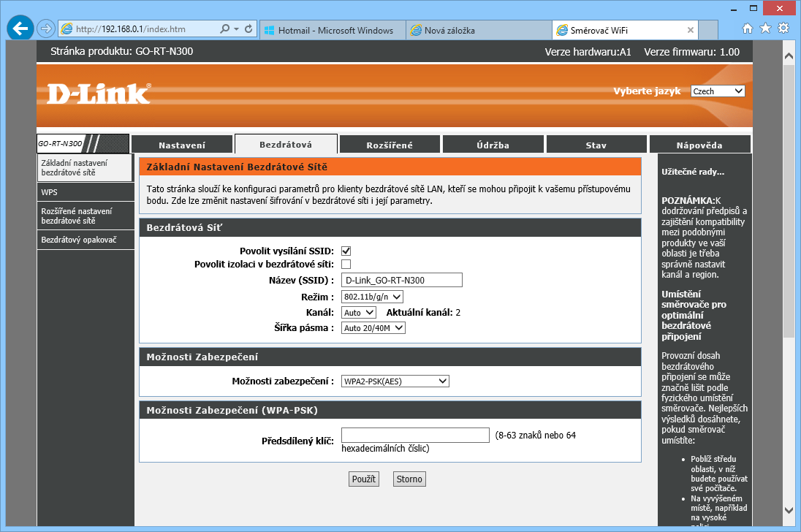
Task: Close the Směrovač WiFi tab
Action: click(690, 30)
